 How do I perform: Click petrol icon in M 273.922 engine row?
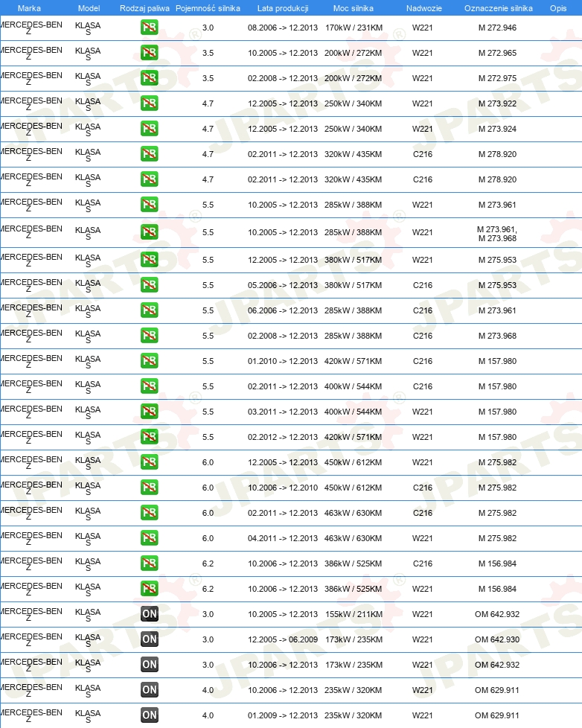(150, 103)
